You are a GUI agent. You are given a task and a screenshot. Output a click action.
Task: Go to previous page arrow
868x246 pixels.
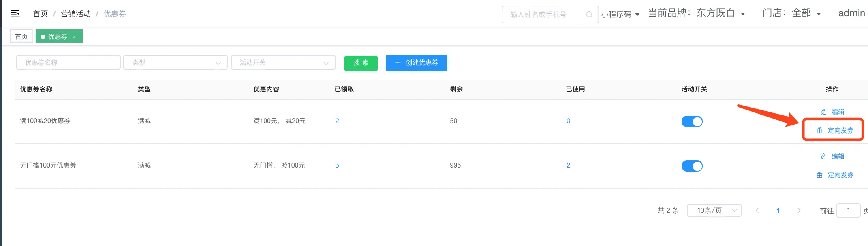coord(757,210)
